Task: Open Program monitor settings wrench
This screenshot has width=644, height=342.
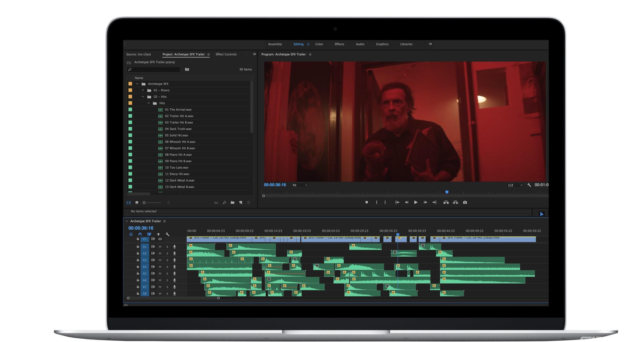Action: [529, 185]
